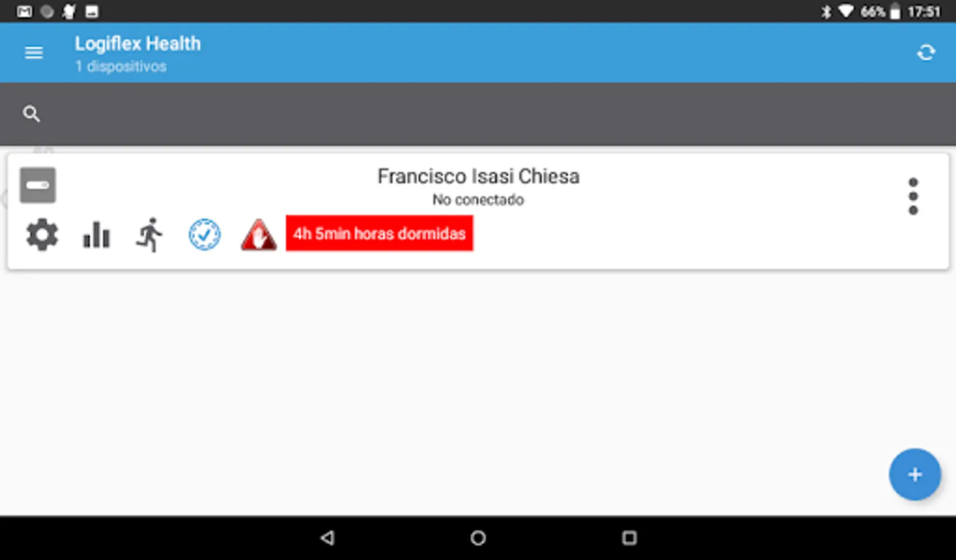Tap the '1 dispositivos' subtitle
The image size is (956, 560).
coord(121,67)
